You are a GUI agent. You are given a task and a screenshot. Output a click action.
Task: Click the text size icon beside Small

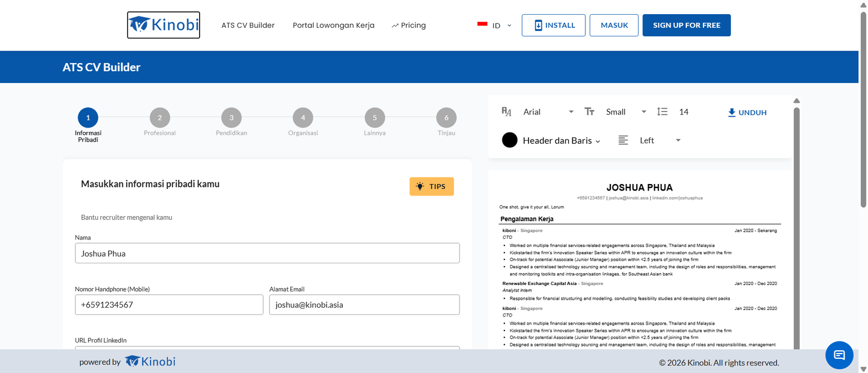pyautogui.click(x=590, y=112)
